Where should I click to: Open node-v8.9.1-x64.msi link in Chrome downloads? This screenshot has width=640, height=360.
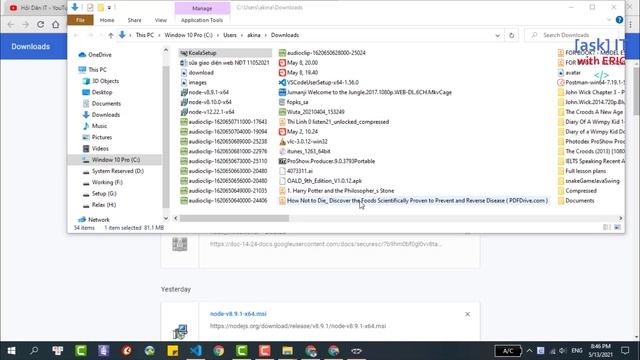point(238,314)
